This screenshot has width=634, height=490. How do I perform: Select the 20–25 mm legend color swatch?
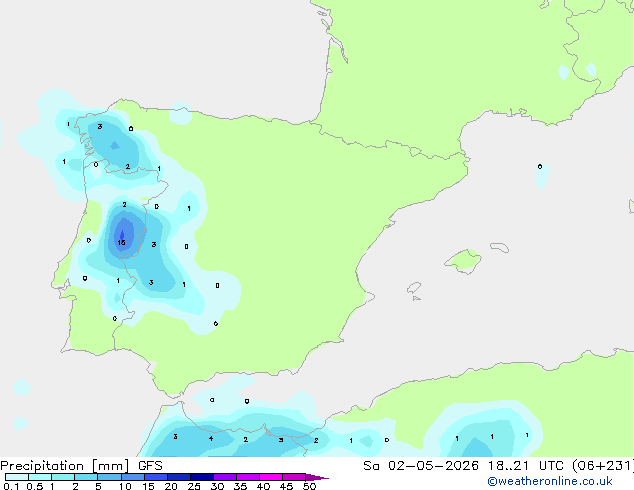point(179,477)
